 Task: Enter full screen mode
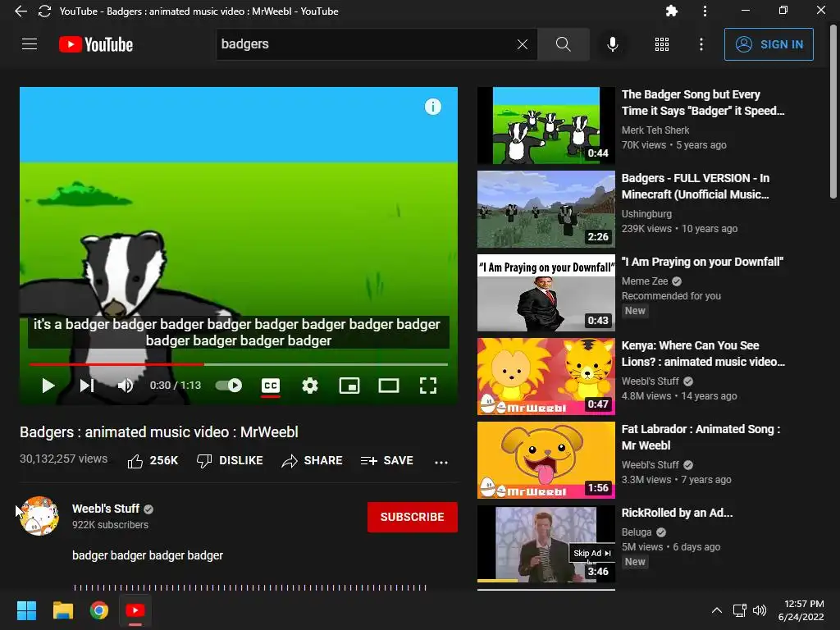tap(427, 386)
